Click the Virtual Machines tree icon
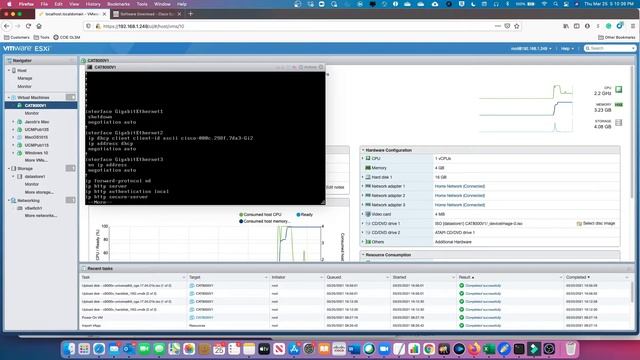The width and height of the screenshot is (640, 360). [13, 98]
